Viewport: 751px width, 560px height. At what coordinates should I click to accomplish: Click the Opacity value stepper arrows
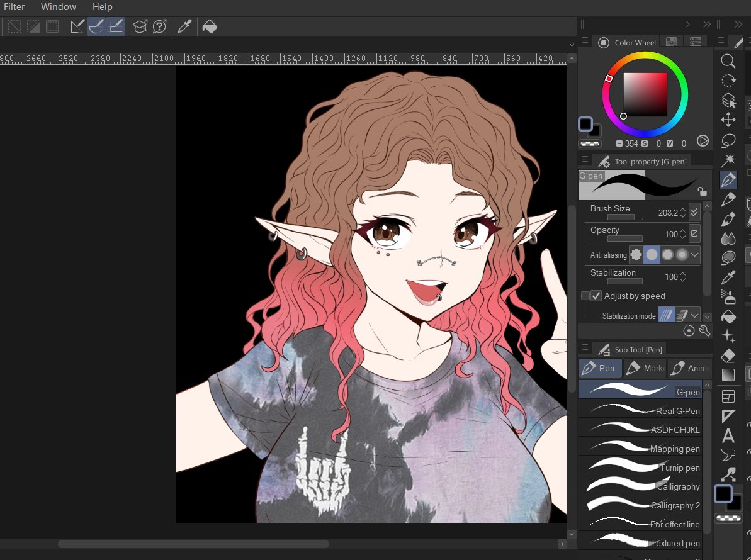click(x=682, y=233)
